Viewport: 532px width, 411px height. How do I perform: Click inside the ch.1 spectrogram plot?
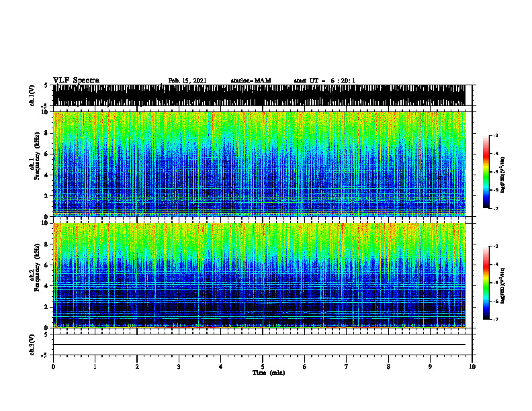[259, 164]
